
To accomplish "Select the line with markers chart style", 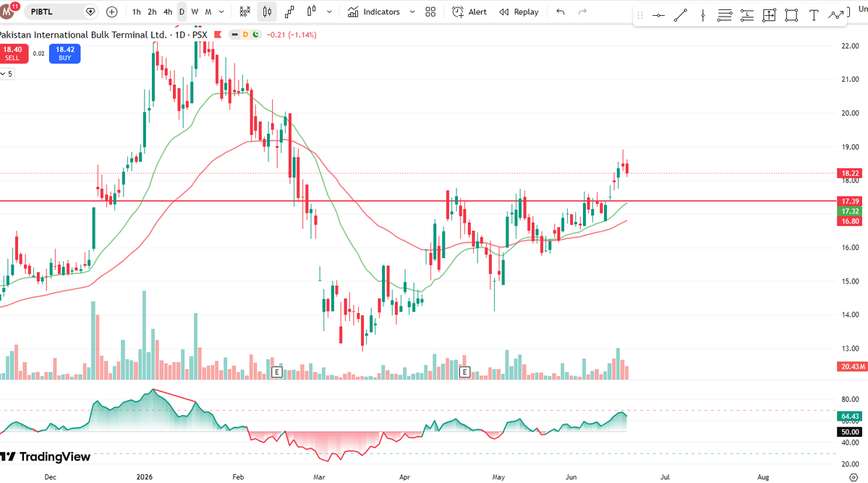I will [289, 12].
